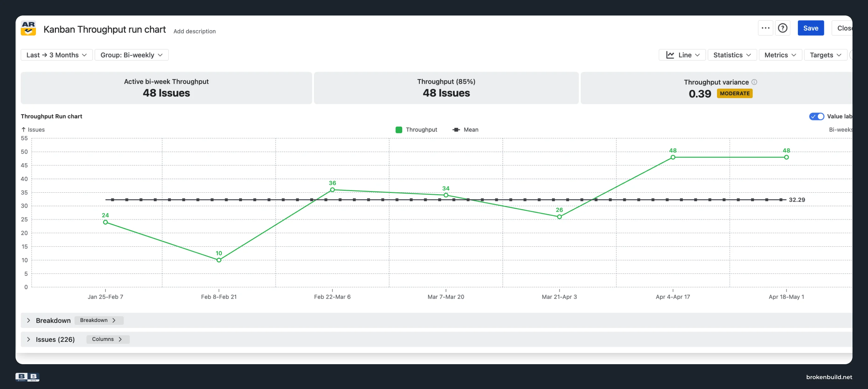This screenshot has height=389, width=868.
Task: Click the 0.39 variance value
Action: (700, 94)
